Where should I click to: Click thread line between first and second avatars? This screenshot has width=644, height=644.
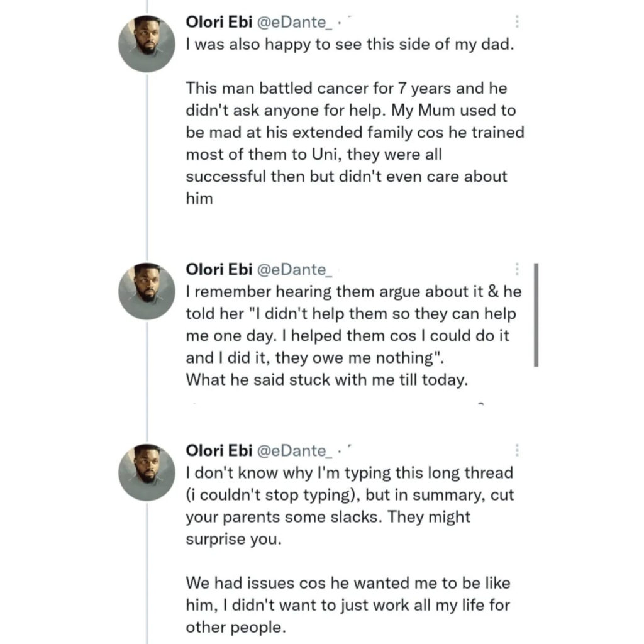[147, 167]
